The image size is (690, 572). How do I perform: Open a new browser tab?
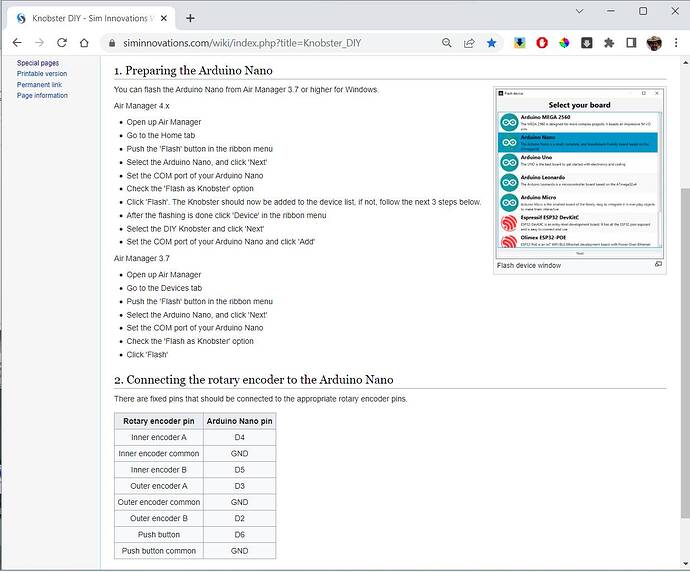tap(191, 18)
